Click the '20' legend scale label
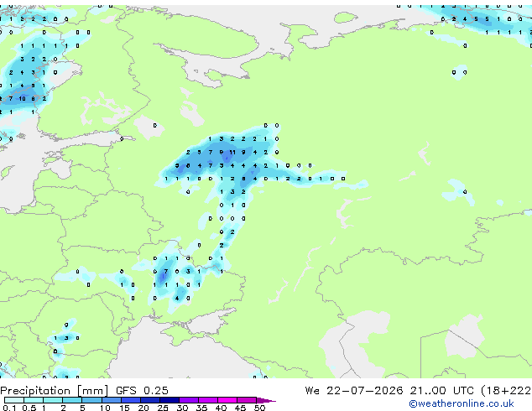532x411 pixels. (x=143, y=408)
